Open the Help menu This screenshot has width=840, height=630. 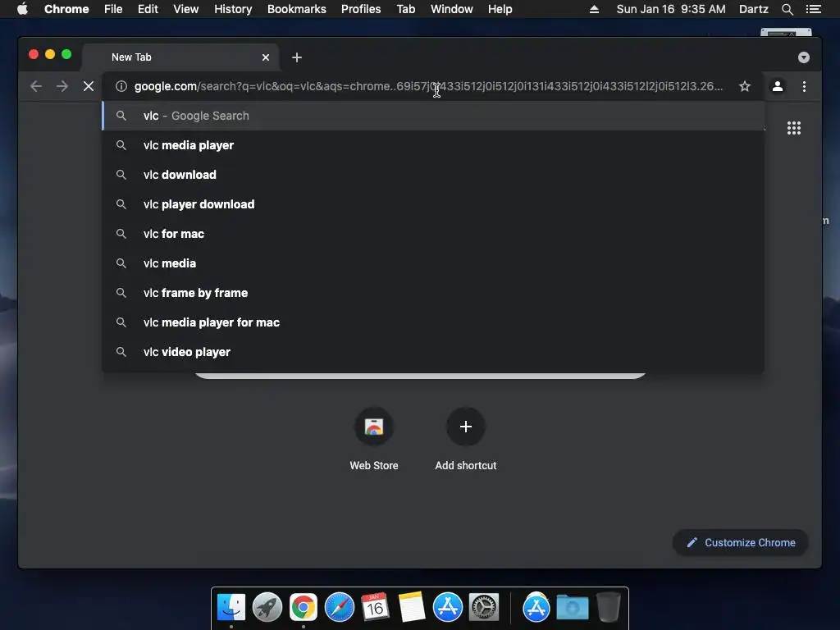pyautogui.click(x=500, y=9)
